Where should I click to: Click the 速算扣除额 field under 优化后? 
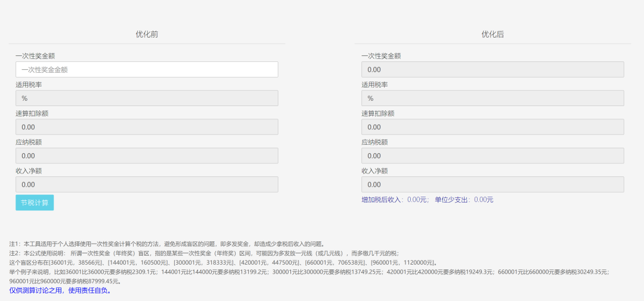tap(493, 127)
